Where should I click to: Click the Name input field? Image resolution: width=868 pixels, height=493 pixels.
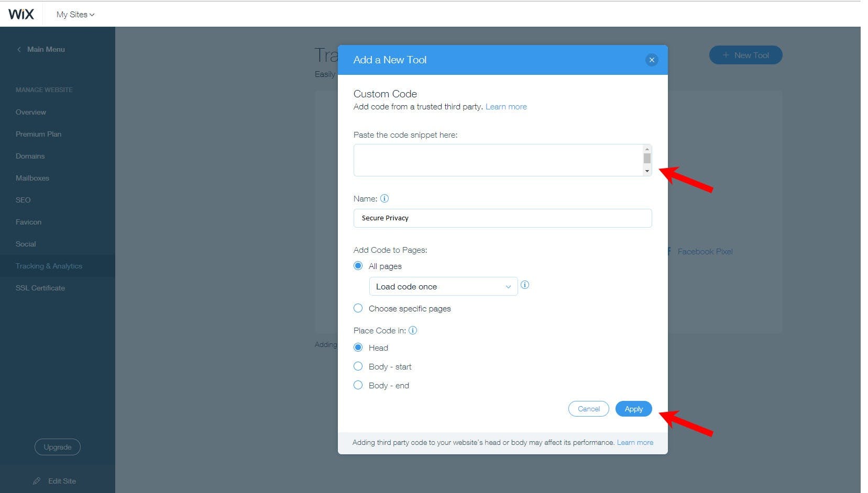point(502,218)
